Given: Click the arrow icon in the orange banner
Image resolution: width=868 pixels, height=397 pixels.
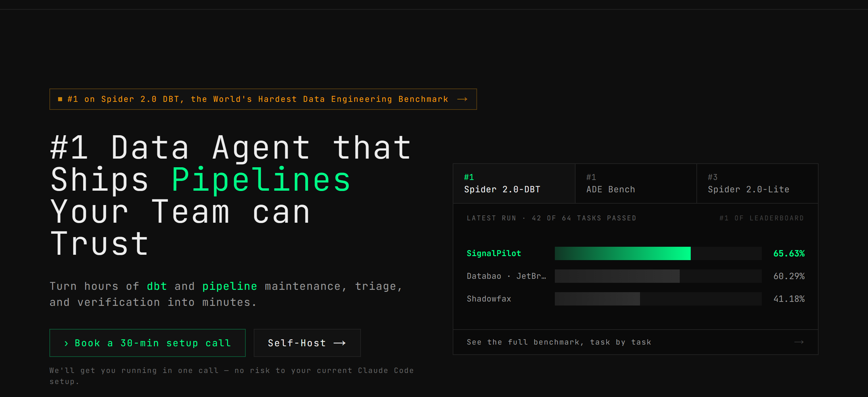Looking at the screenshot, I should pos(462,99).
